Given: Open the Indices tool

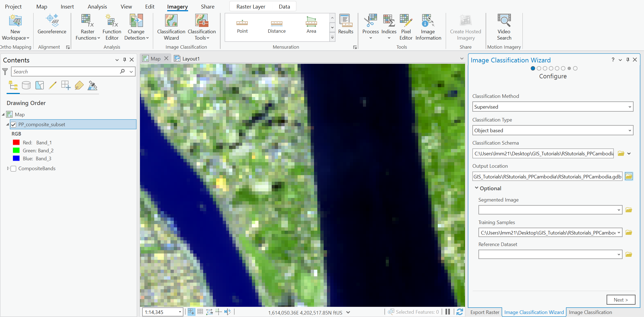Looking at the screenshot, I should pos(389,26).
